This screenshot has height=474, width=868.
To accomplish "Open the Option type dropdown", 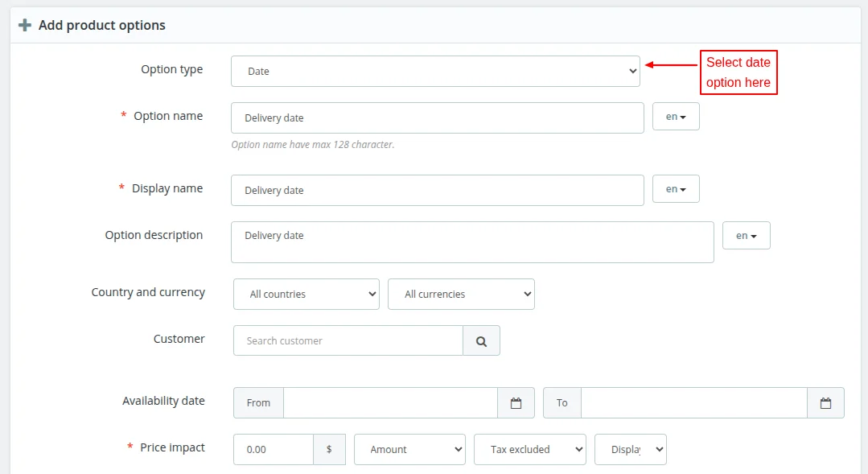I will tap(435, 71).
